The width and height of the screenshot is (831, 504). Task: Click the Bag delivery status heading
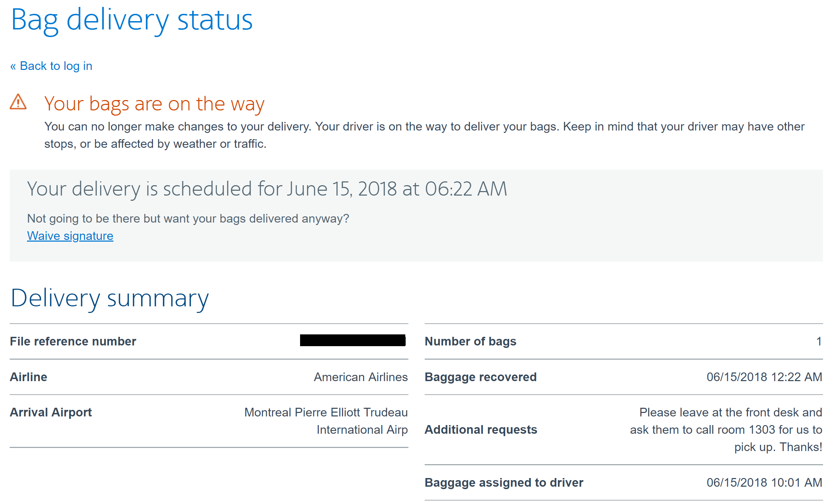click(132, 20)
